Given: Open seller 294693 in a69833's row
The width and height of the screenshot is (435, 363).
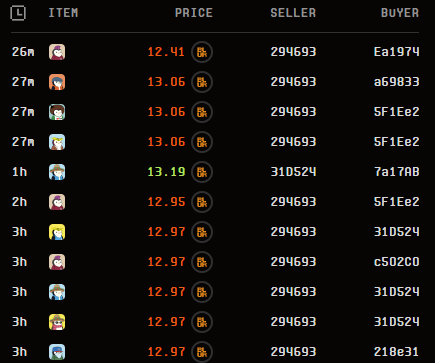Looking at the screenshot, I should click(x=293, y=82).
